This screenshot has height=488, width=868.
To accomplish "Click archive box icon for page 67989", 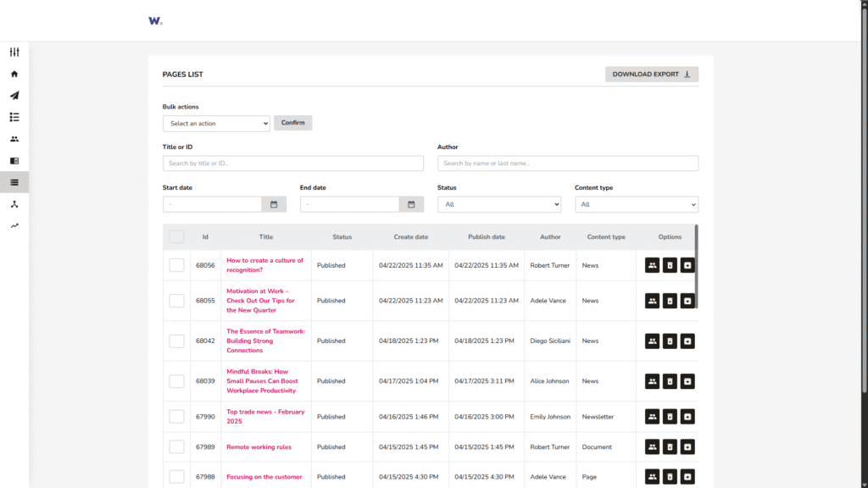I will point(687,447).
